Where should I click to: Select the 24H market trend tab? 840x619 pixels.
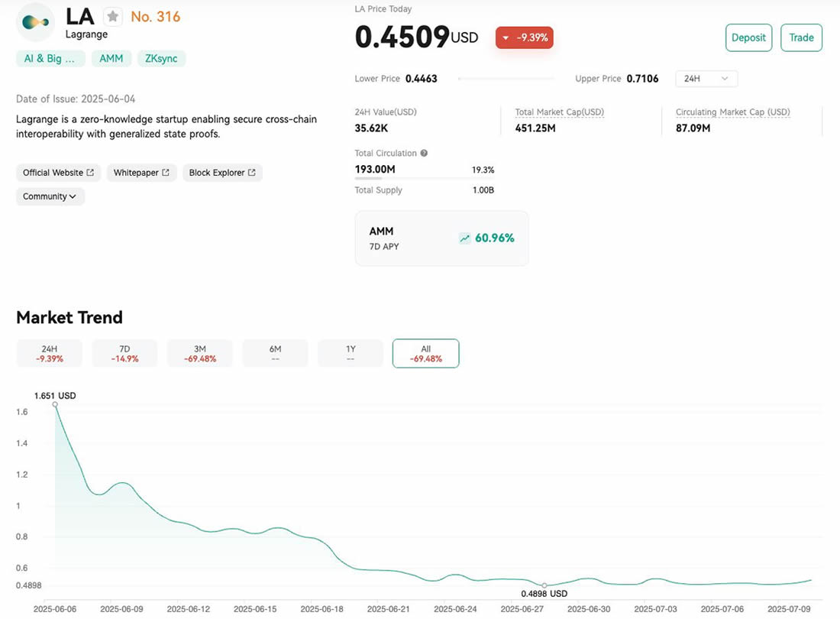tap(50, 353)
